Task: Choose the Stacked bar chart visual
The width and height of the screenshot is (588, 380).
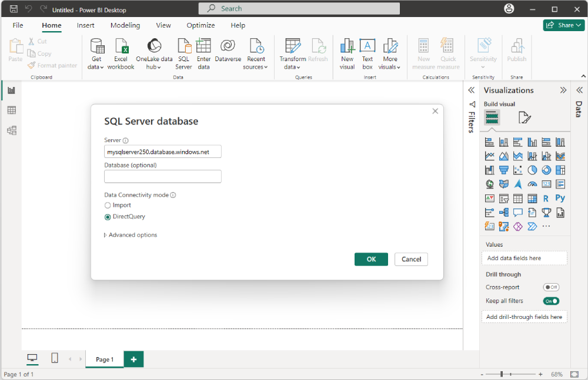Action: (489, 142)
